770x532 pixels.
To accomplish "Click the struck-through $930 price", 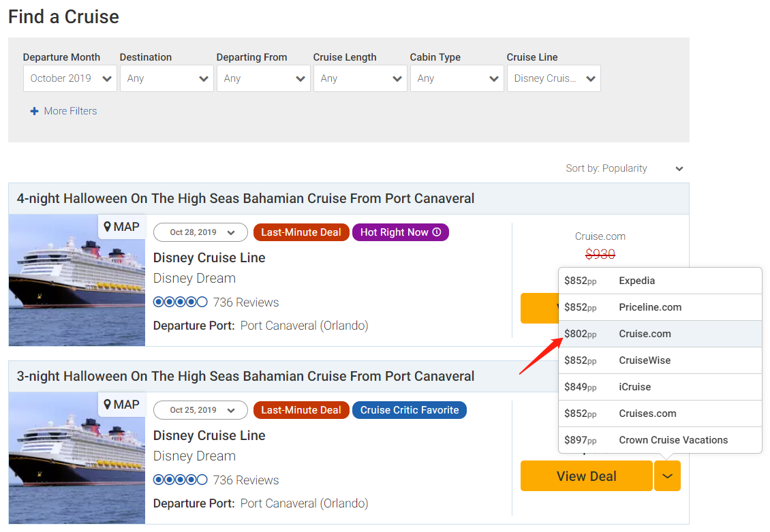I will pos(600,254).
